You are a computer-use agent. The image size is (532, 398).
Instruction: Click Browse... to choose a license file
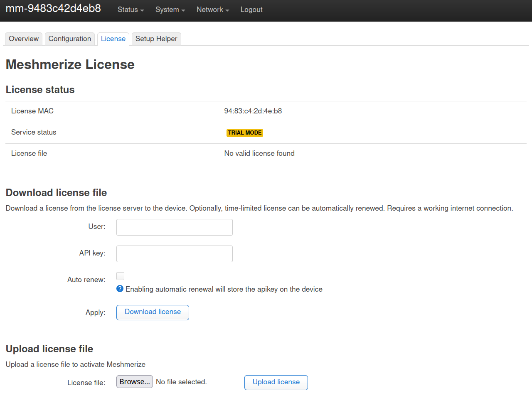tap(135, 382)
